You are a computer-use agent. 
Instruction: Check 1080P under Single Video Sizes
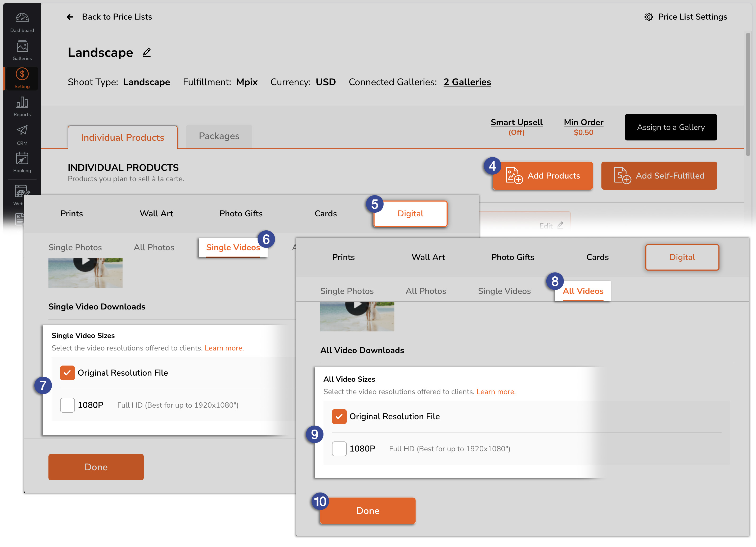[x=67, y=405]
